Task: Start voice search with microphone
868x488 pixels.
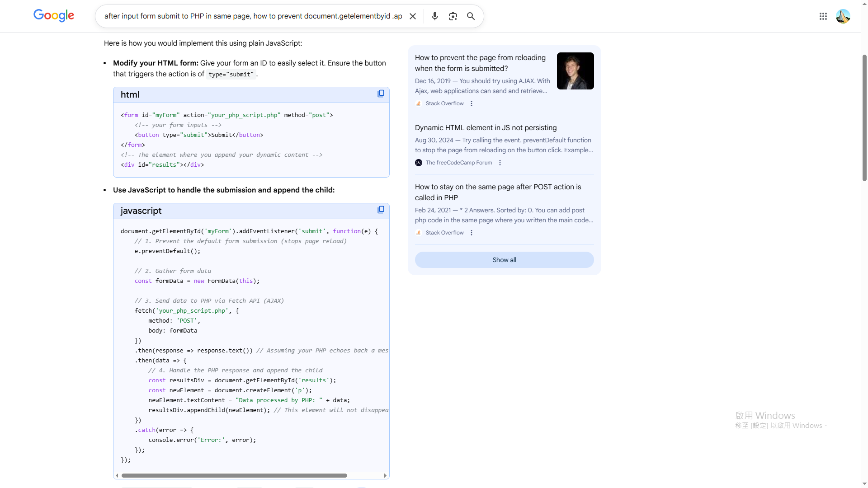Action: [434, 16]
